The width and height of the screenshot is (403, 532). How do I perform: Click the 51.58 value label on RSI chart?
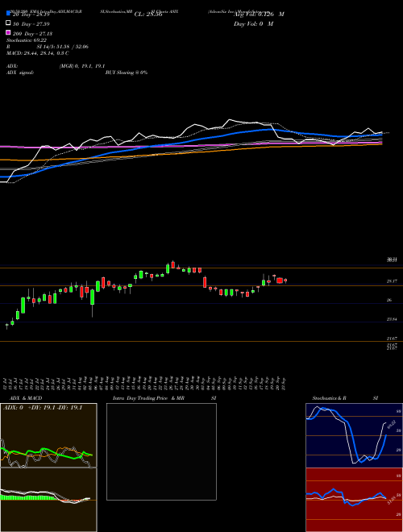tap(392, 500)
